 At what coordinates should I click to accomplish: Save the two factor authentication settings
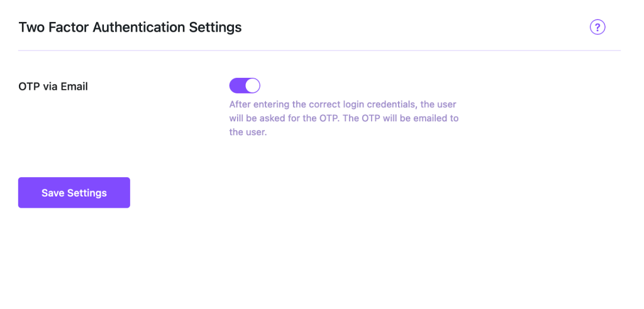[74, 193]
